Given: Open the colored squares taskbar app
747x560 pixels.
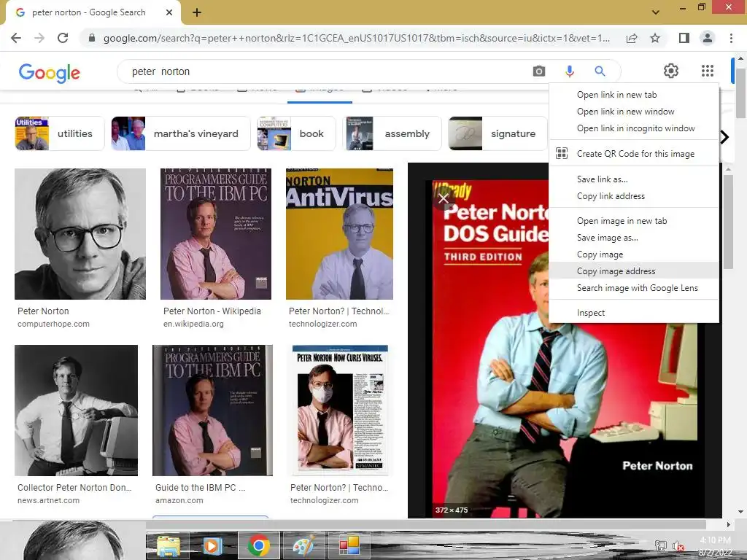Looking at the screenshot, I should (349, 545).
